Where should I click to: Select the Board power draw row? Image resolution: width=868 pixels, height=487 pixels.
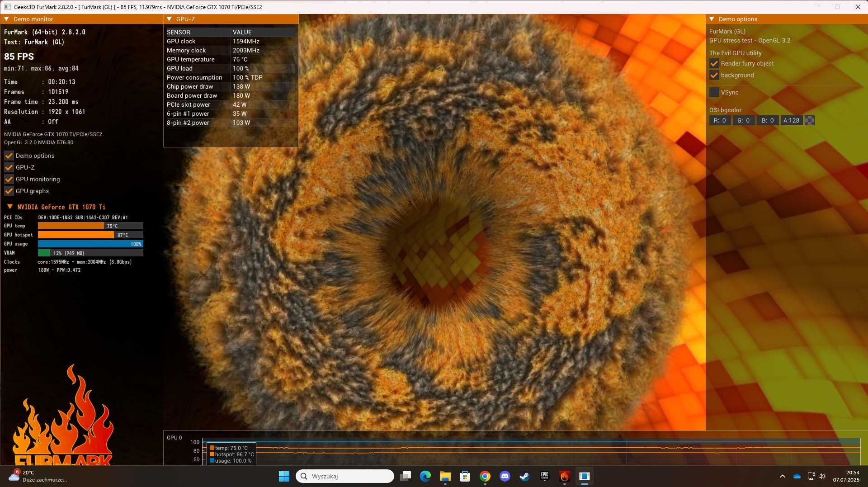tap(231, 95)
